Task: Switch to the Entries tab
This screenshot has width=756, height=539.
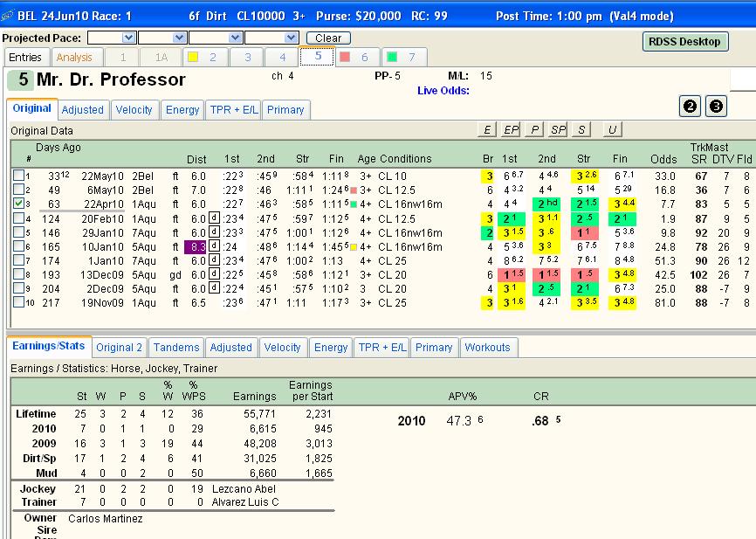Action: 25,57
